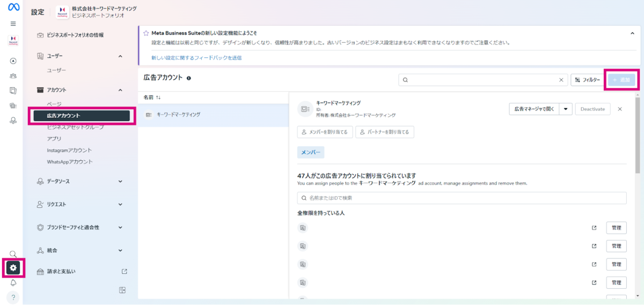Click the Keyword Marketing logo in left rail
Screen dimensions: 644x306
click(x=13, y=40)
